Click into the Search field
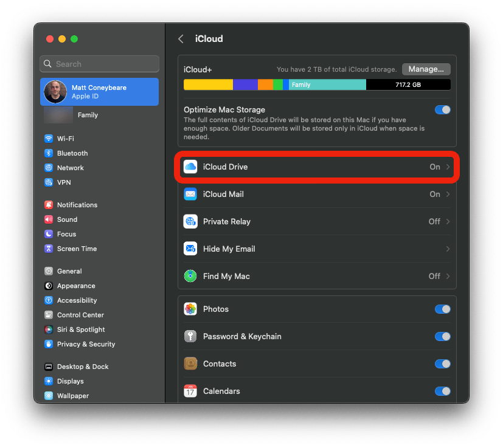This screenshot has width=503, height=448. click(x=100, y=64)
